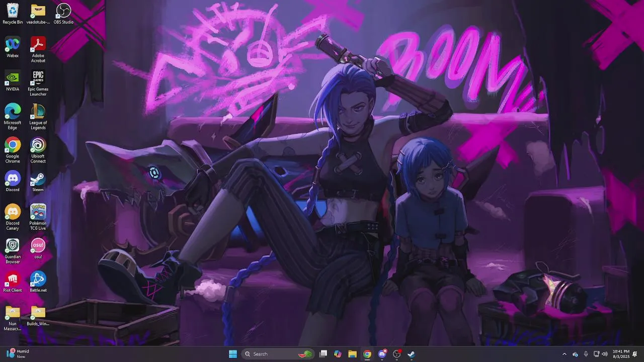Switch to Chrome in the taskbar

(x=367, y=354)
